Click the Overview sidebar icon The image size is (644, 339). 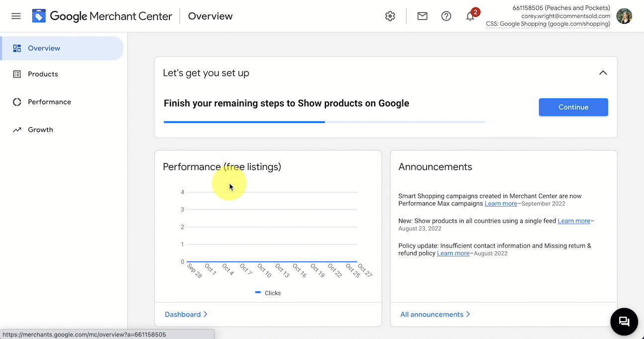tap(17, 48)
